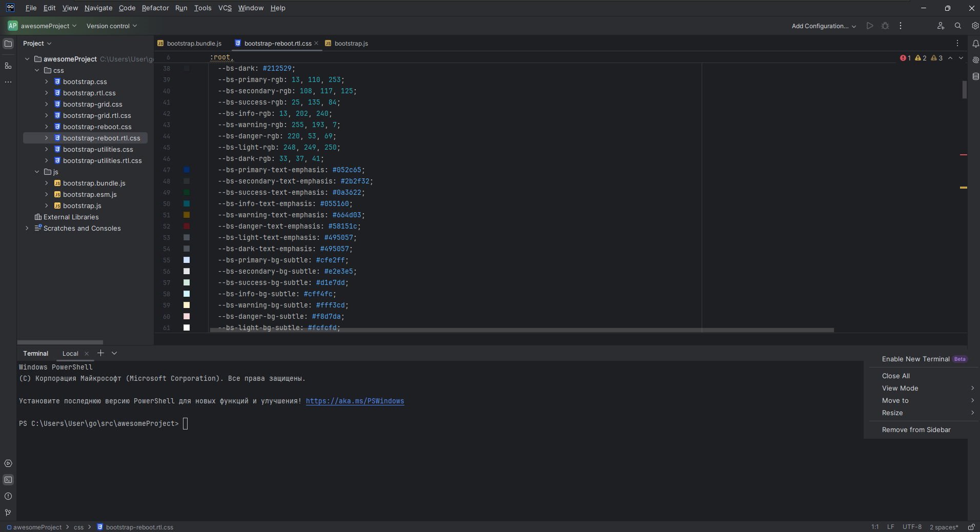
Task: Click css breadcrumb in status bar
Action: (x=78, y=527)
